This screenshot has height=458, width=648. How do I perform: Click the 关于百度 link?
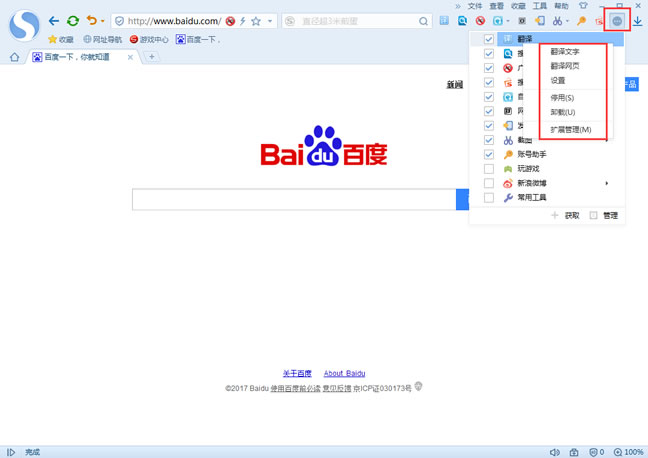coord(297,374)
